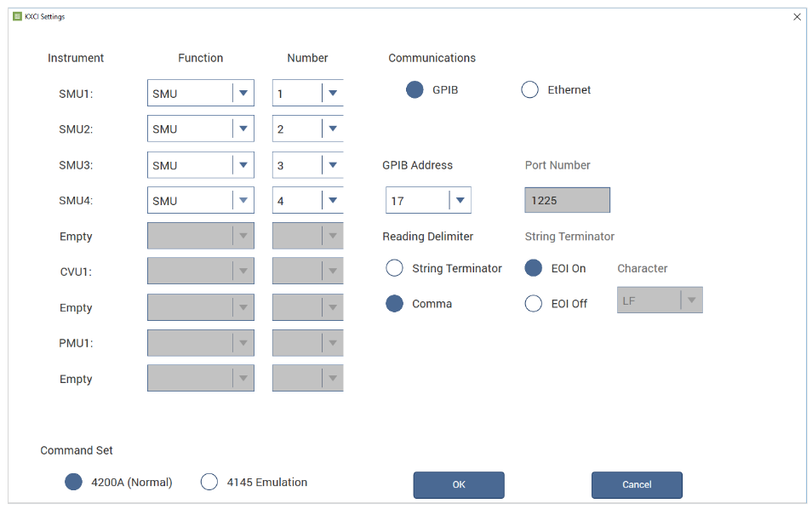The width and height of the screenshot is (812, 509).
Task: Click the KXCI Settings title bar icon
Action: [x=17, y=16]
